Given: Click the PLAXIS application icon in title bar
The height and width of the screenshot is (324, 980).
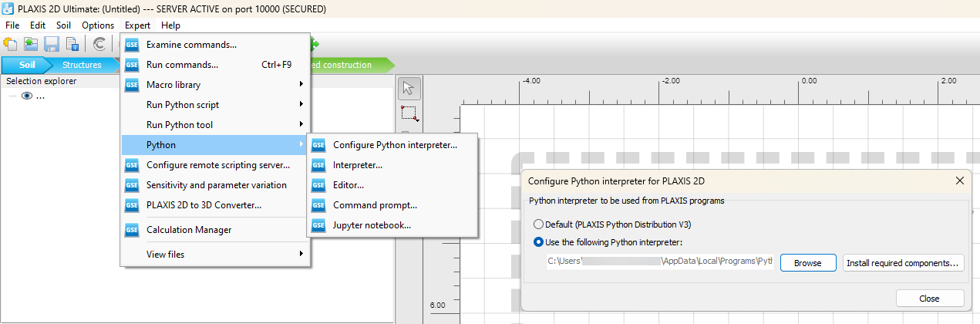Looking at the screenshot, I should pos(8,9).
